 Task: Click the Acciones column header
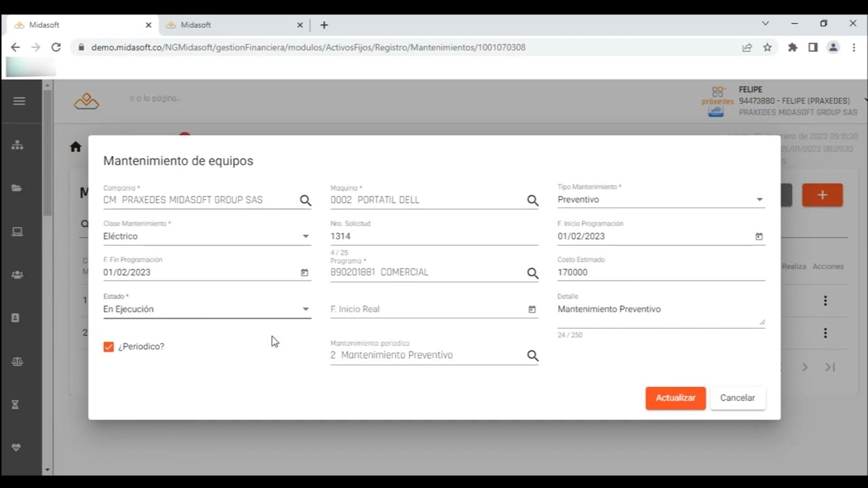pyautogui.click(x=828, y=266)
